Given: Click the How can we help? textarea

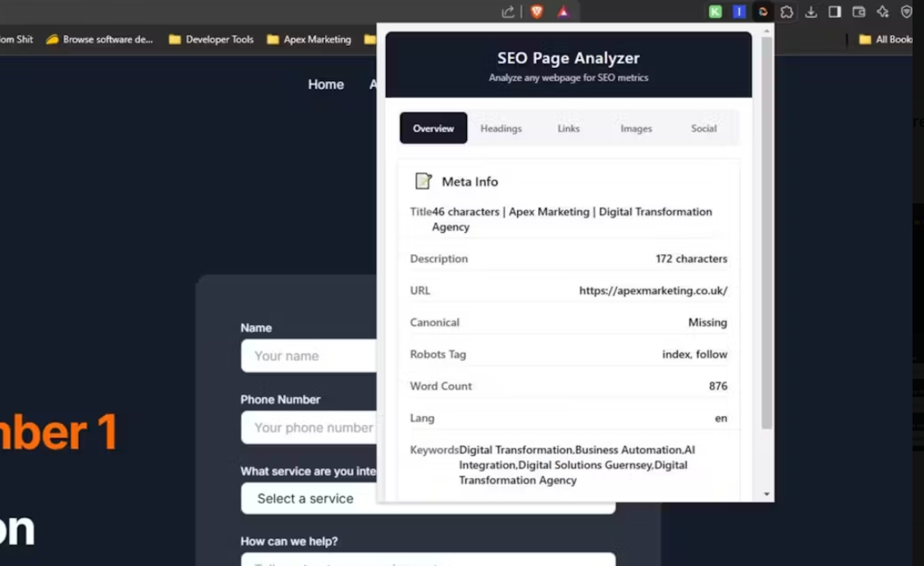Looking at the screenshot, I should pos(428,559).
